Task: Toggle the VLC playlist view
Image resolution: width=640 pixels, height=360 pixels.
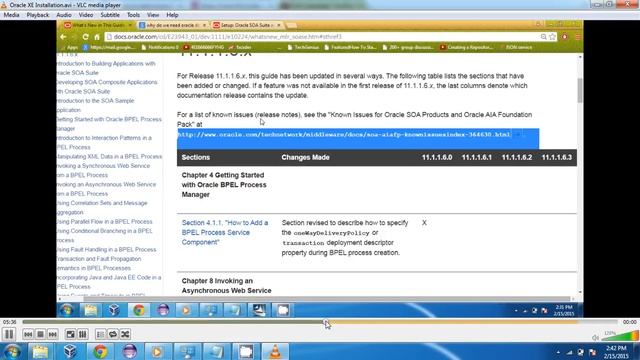Action: pyautogui.click(x=100, y=334)
